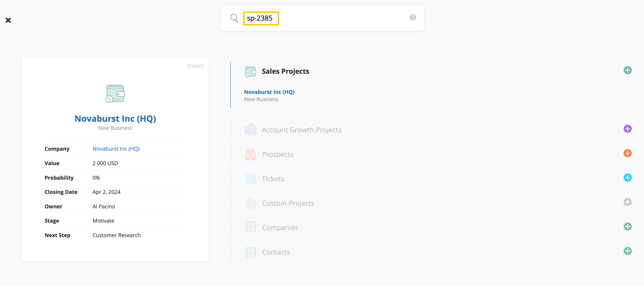Screen dimensions: 644x286
Task: Click the Value field label
Action: [x=52, y=163]
